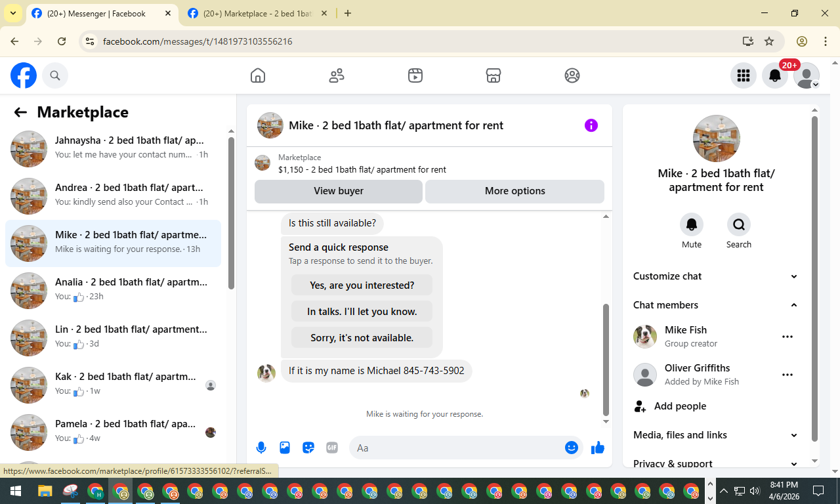Open Chrome's tab search dropdown arrow

[x=13, y=13]
